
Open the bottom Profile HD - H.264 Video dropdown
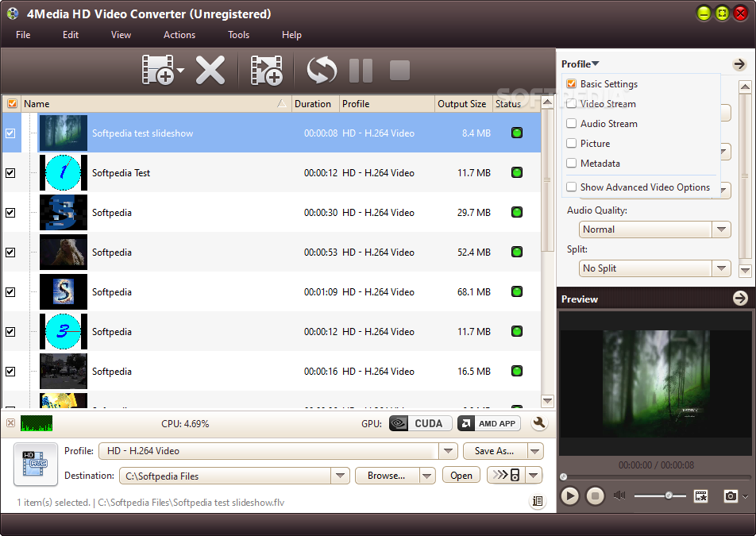pos(448,451)
